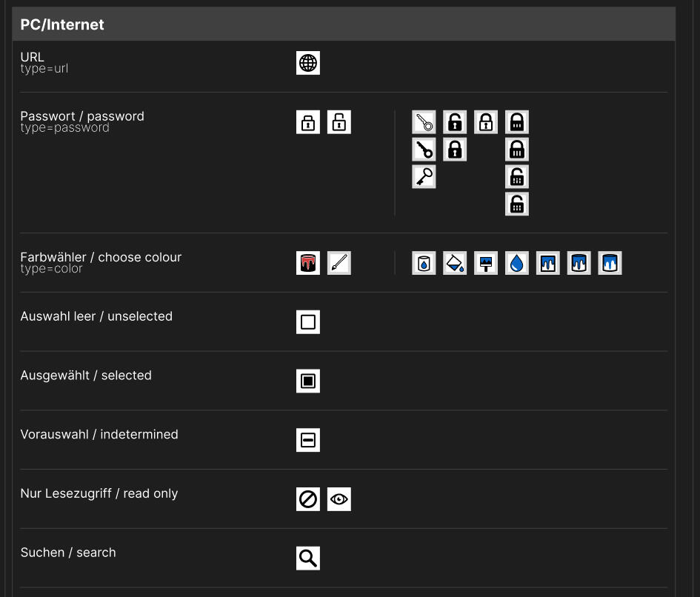Select the red paint can colour icon
This screenshot has width=700, height=597.
(x=308, y=262)
